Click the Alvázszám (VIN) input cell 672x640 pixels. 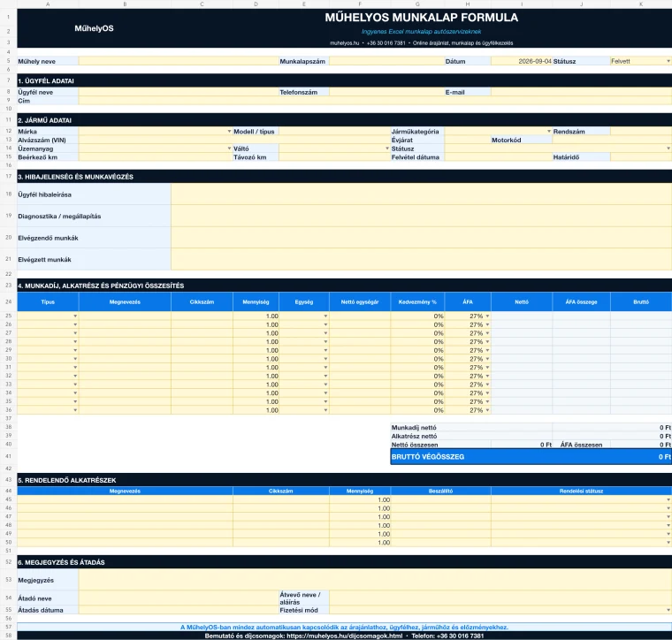[x=234, y=140]
